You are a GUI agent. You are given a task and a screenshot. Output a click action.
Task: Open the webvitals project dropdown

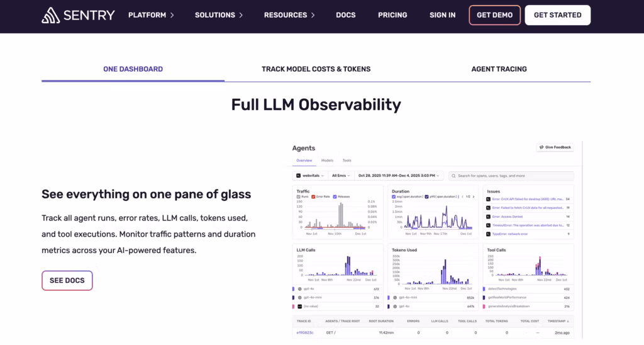click(x=310, y=176)
